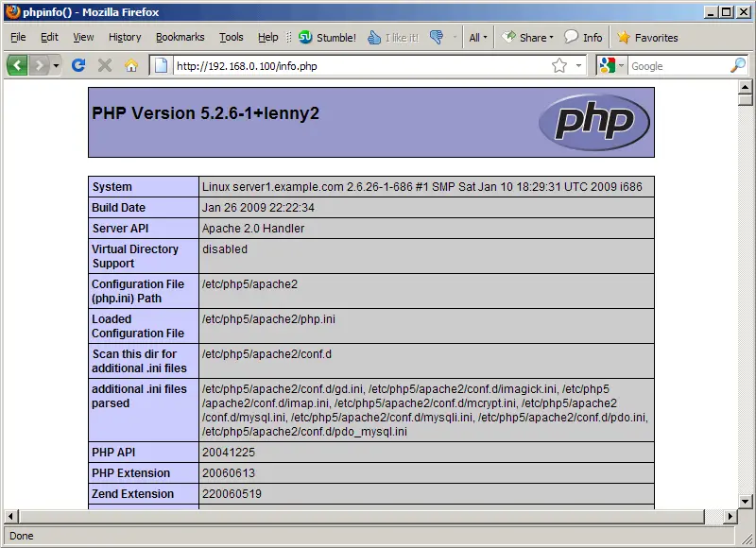Bookmark this page with the star icon
This screenshot has height=548, width=756.
(559, 65)
